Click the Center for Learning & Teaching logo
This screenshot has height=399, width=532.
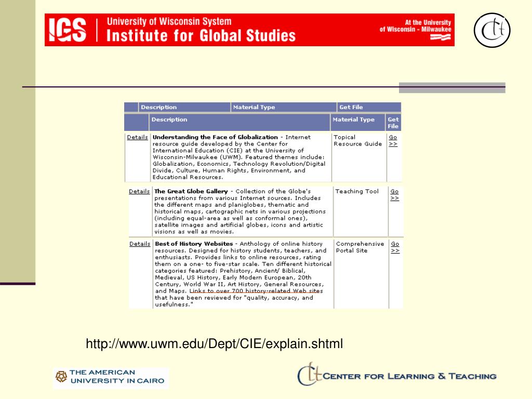tap(397, 374)
